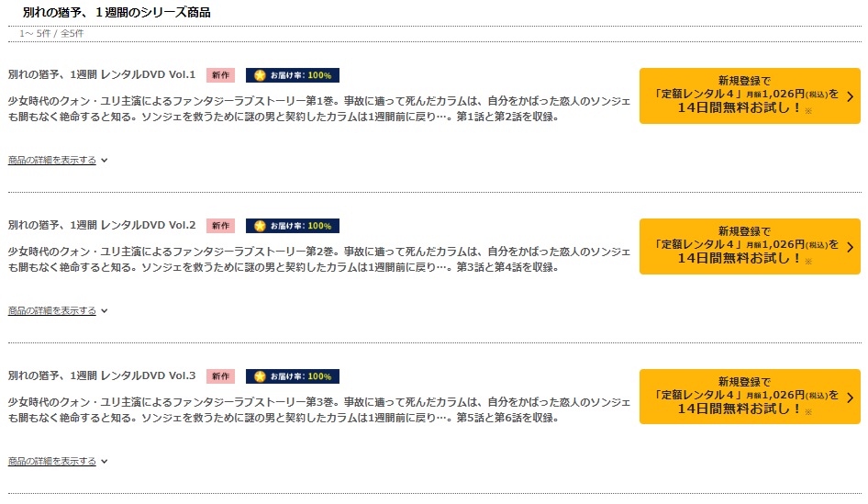Click the 新作 tag next to Vol.1
This screenshot has height=504, width=868.
[x=220, y=75]
